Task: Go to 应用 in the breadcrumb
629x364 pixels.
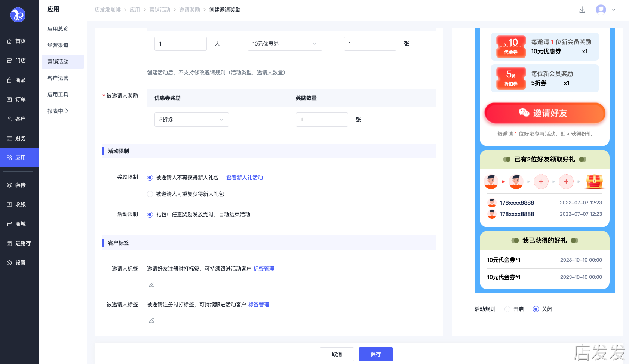Action: tap(135, 10)
